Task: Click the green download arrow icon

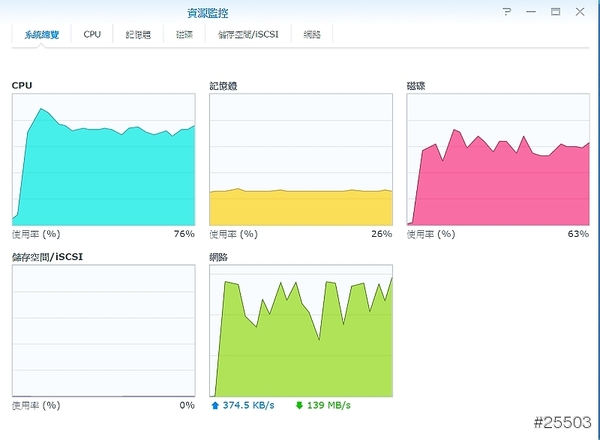Action: point(299,405)
